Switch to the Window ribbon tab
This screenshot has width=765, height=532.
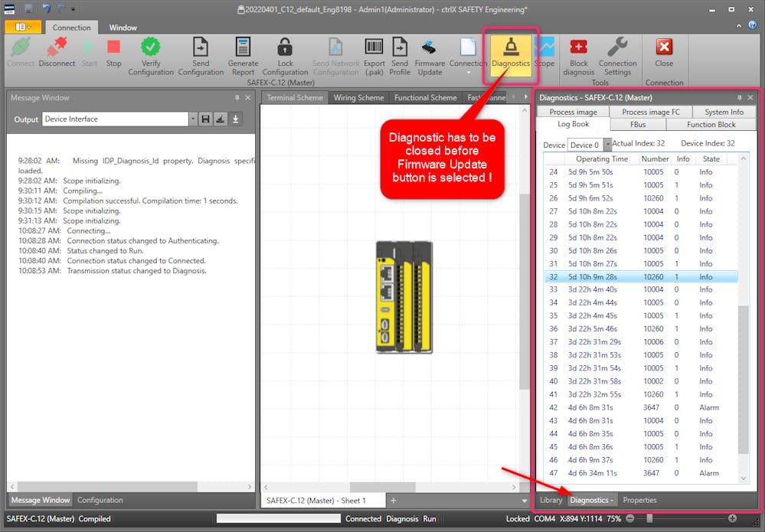coord(123,28)
